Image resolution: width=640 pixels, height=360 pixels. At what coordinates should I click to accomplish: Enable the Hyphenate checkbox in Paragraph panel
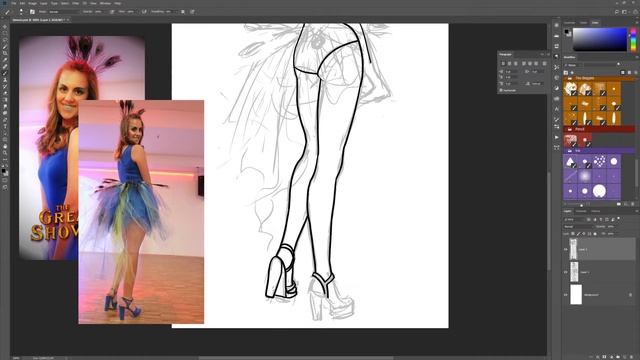coord(502,90)
